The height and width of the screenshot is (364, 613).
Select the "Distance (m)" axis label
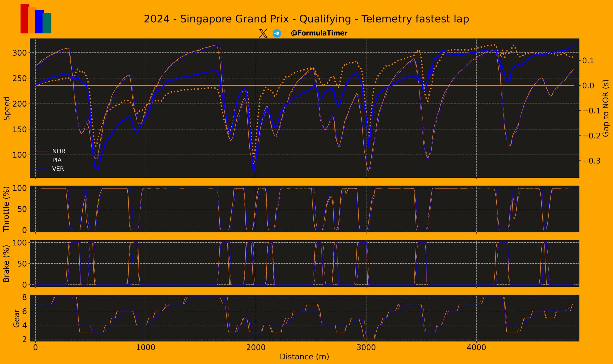tap(304, 356)
